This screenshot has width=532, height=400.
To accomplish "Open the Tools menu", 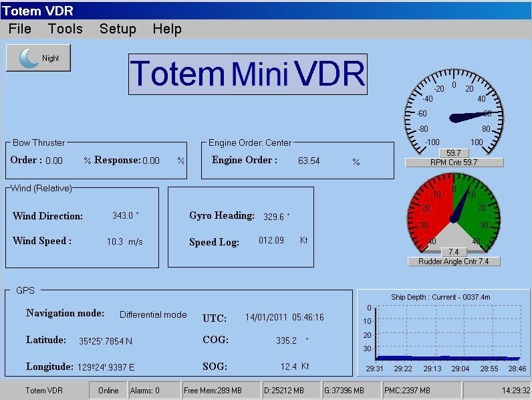I will [65, 29].
